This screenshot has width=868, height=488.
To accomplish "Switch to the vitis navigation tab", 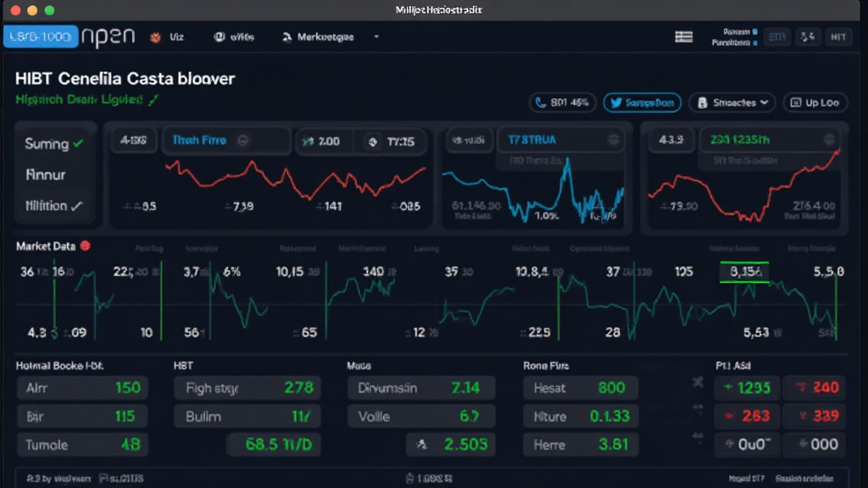I will 234,37.
